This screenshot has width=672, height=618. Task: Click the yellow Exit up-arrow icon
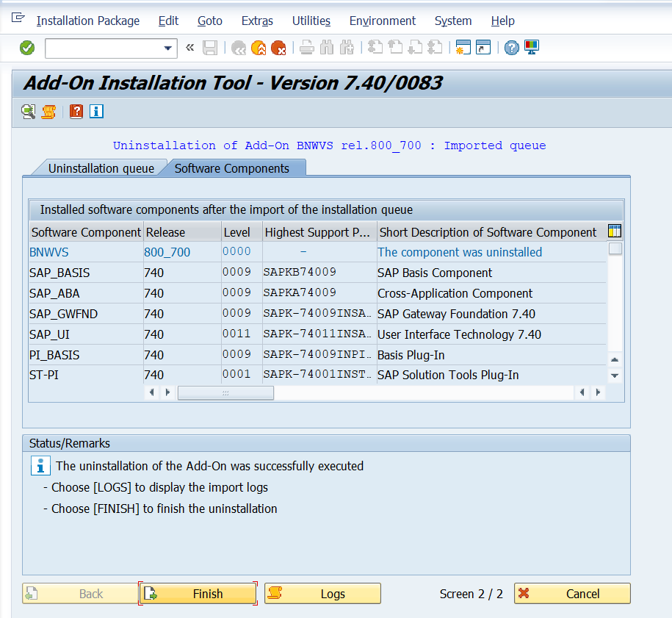click(259, 48)
